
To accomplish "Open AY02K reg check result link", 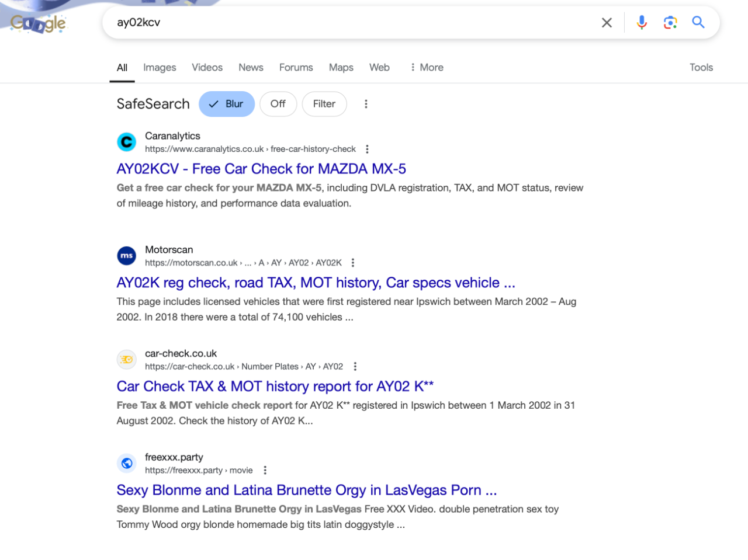I will click(x=316, y=283).
